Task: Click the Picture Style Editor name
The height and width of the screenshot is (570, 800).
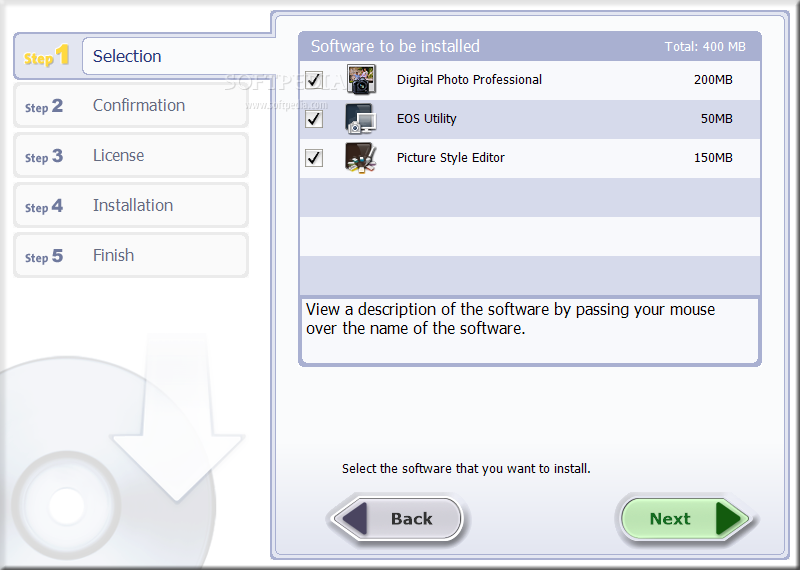Action: pos(451,158)
